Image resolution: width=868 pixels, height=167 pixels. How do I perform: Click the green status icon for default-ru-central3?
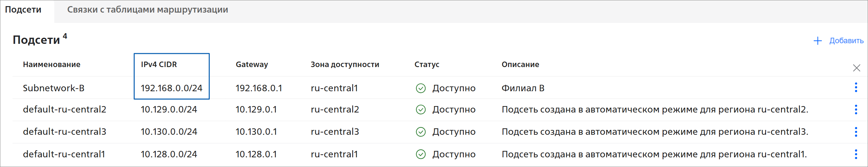tap(421, 132)
